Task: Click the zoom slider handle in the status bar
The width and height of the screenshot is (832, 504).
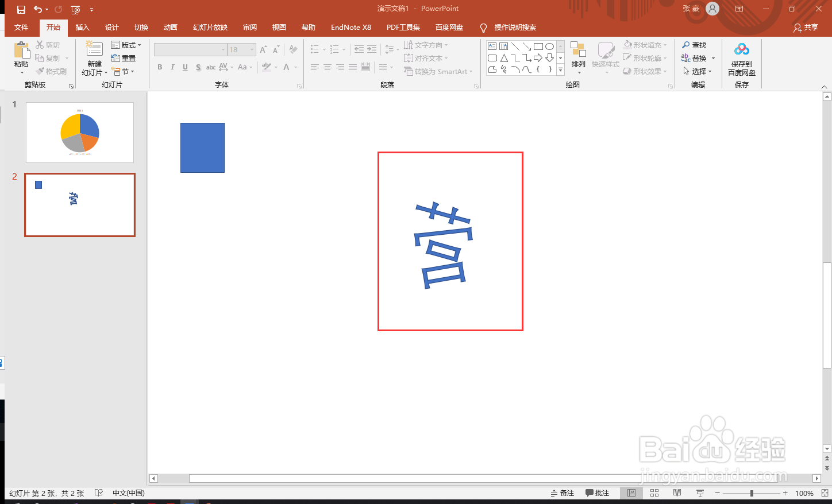Action: pos(752,493)
